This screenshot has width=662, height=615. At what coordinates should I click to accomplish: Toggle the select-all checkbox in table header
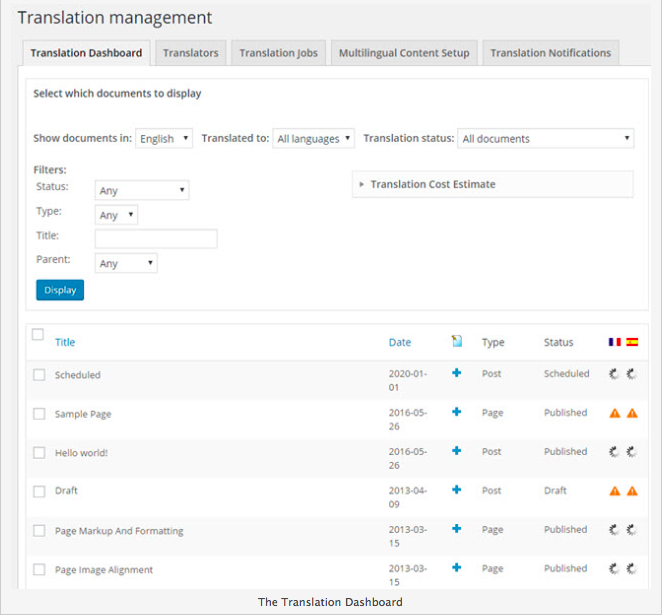(38, 334)
